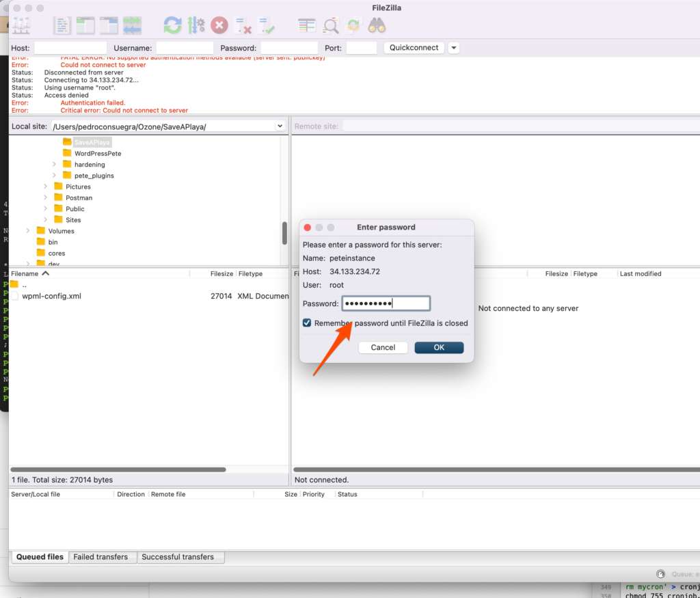The image size is (700, 598).
Task: Cancel current operation with red X icon
Action: (219, 26)
